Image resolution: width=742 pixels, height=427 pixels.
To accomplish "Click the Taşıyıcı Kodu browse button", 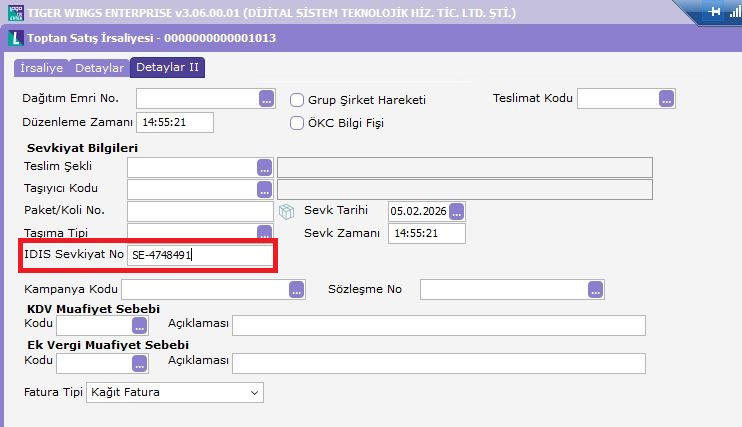I will [264, 189].
